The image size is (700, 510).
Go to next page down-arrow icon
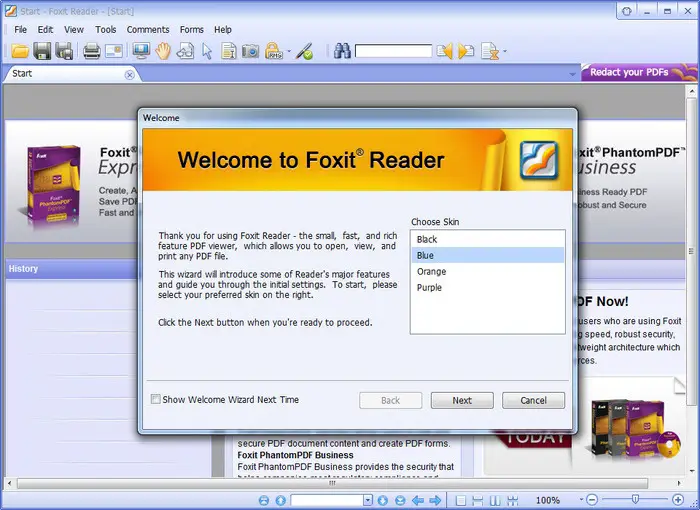[383, 501]
